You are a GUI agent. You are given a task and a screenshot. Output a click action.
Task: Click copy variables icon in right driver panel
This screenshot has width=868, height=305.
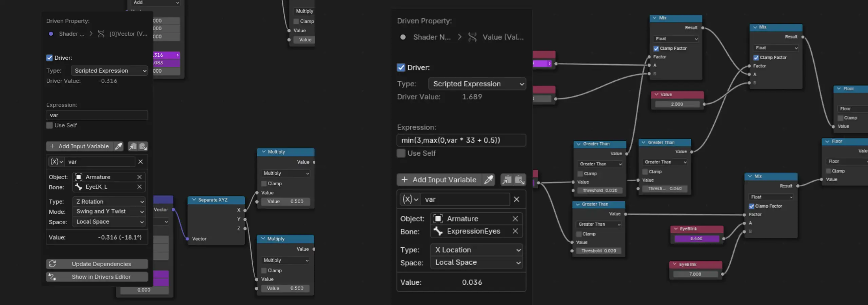(x=507, y=180)
